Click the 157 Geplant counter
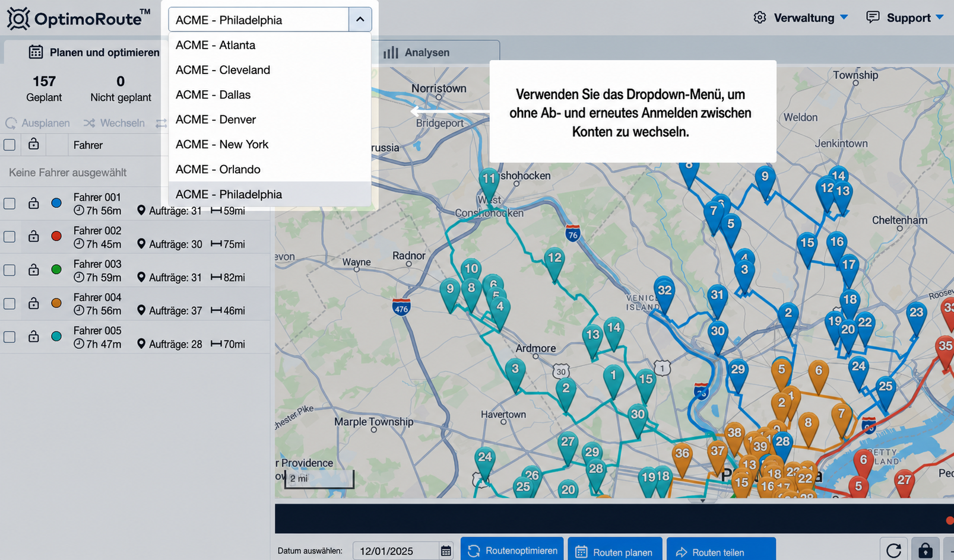Image resolution: width=954 pixels, height=560 pixels. 44,88
